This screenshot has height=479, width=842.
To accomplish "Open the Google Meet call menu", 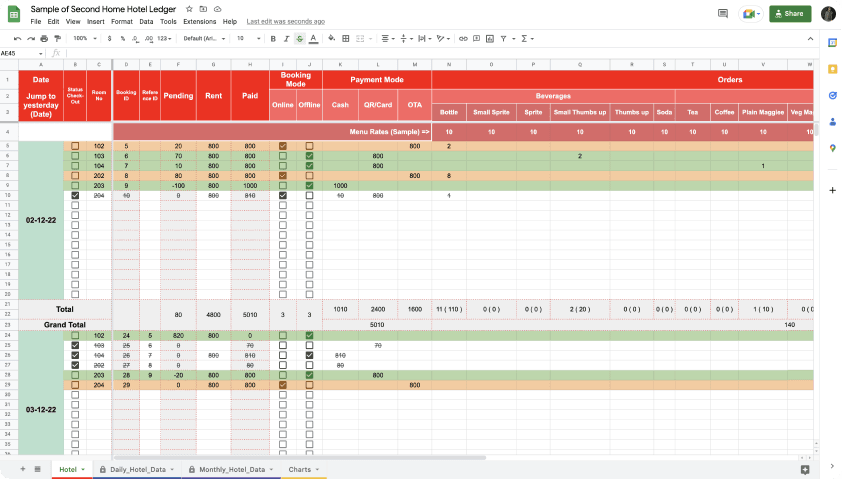I will click(751, 14).
